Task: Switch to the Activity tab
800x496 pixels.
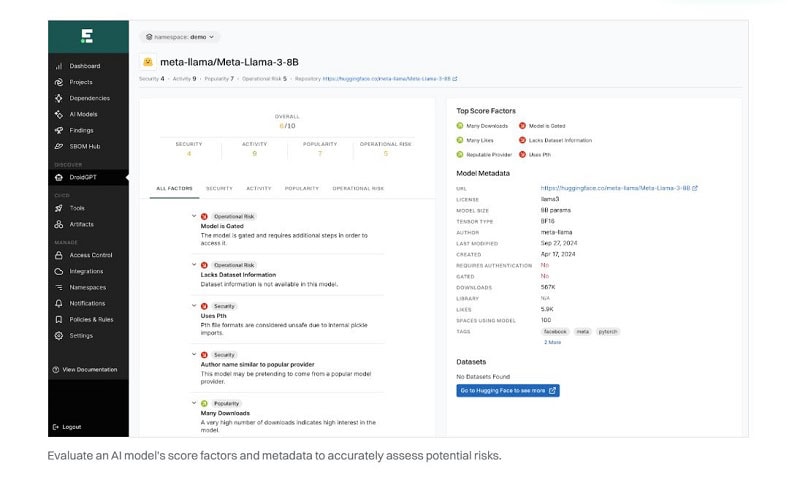Action: click(x=259, y=188)
